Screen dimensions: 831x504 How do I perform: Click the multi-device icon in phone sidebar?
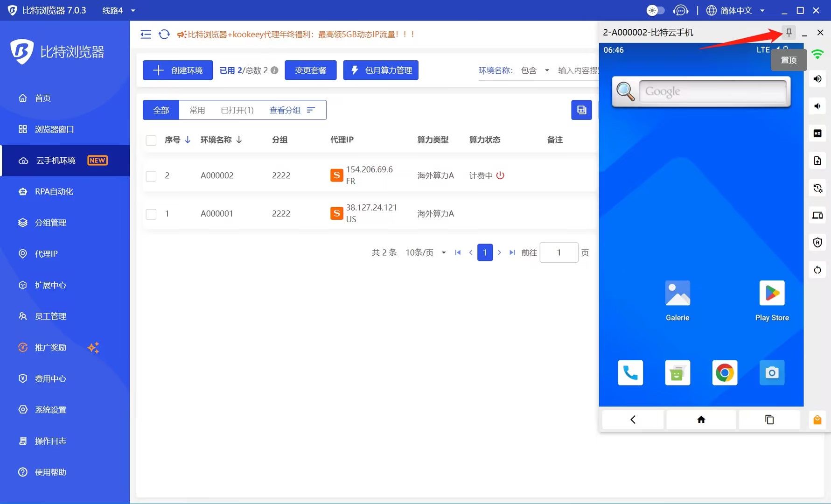(817, 215)
